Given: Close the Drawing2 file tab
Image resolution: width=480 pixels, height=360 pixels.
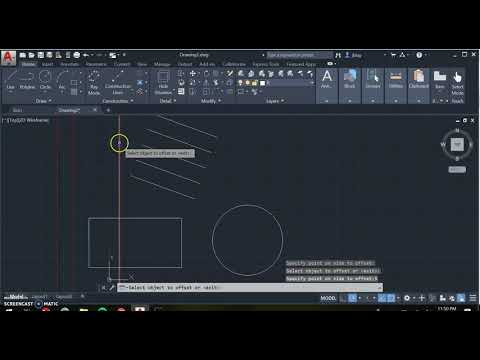Looking at the screenshot, I should pyautogui.click(x=95, y=110).
